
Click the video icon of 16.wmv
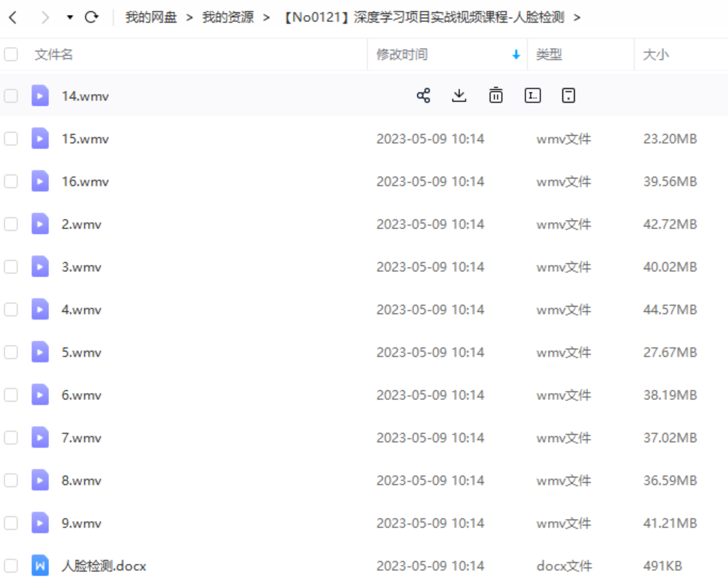(41, 182)
